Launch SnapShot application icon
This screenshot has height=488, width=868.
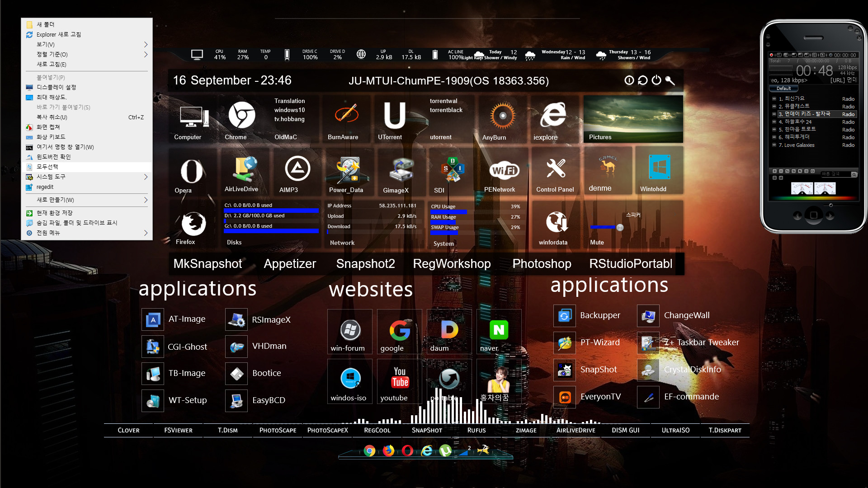coord(565,370)
